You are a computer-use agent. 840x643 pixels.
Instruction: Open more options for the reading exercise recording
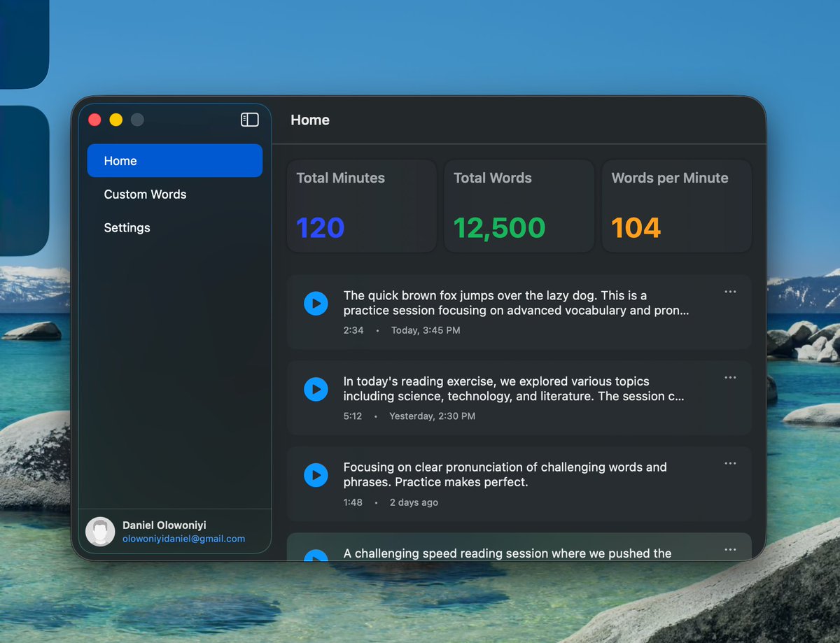pos(730,378)
